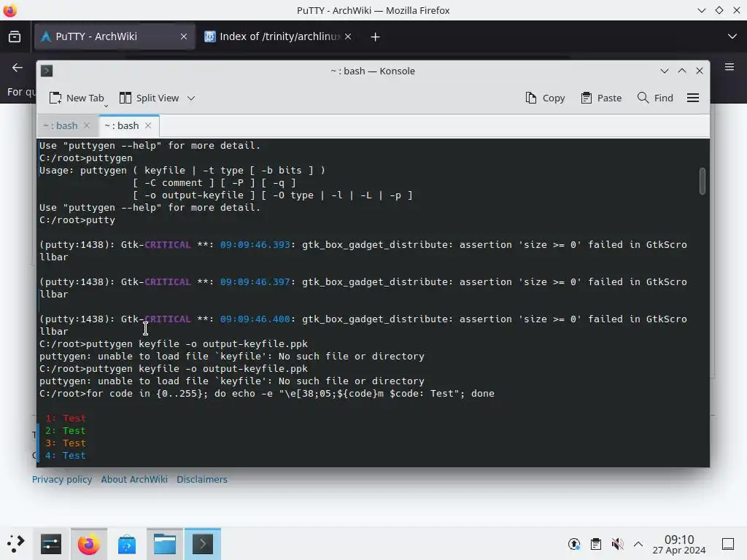The width and height of the screenshot is (747, 560).
Task: Close the Index of /trinity tab
Action: pos(348,36)
